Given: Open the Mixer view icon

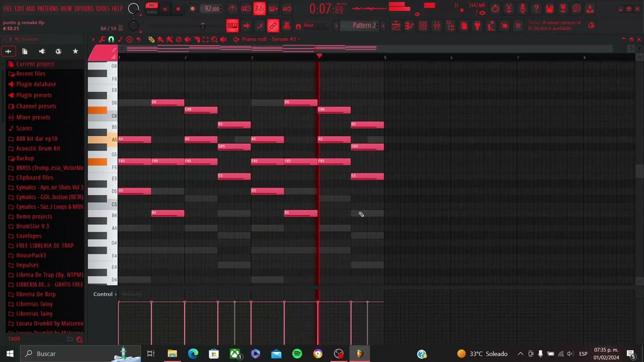Looking at the screenshot, I should 437,26.
